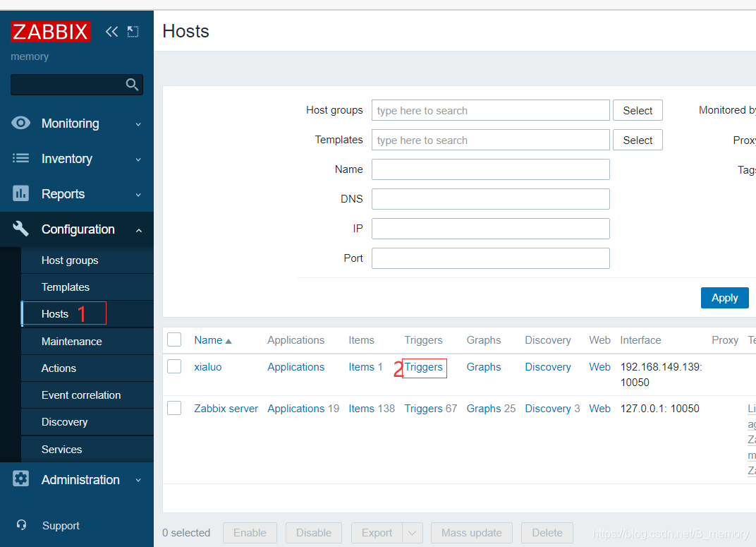
Task: Open Support link in sidebar
Action: (61, 526)
